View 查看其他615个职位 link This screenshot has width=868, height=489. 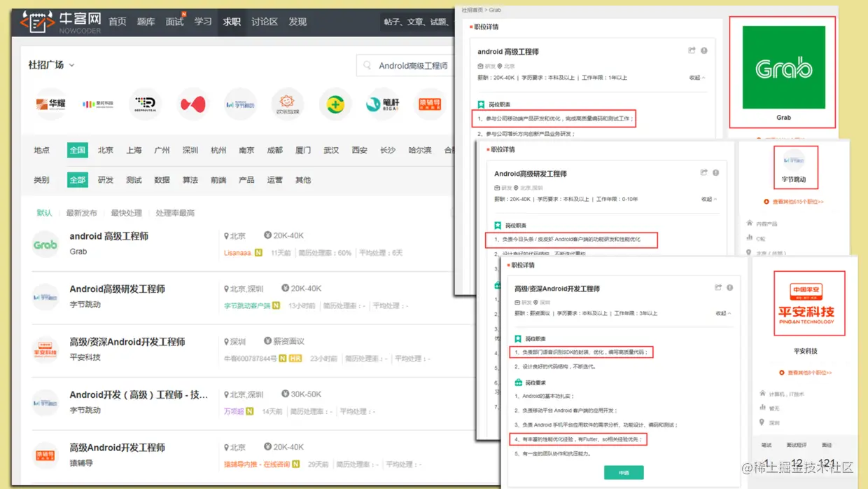[x=794, y=202]
